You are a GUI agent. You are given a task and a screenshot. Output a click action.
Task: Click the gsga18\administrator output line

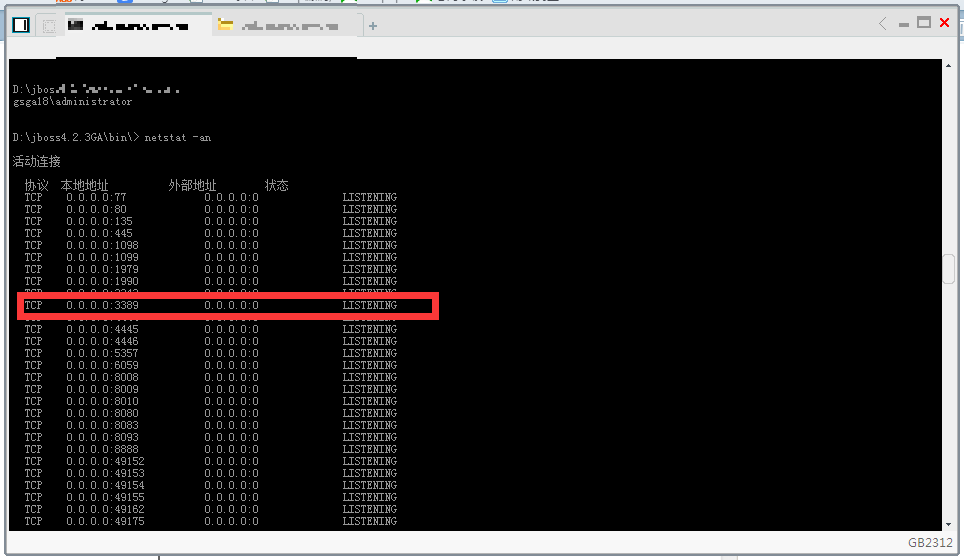tap(73, 101)
